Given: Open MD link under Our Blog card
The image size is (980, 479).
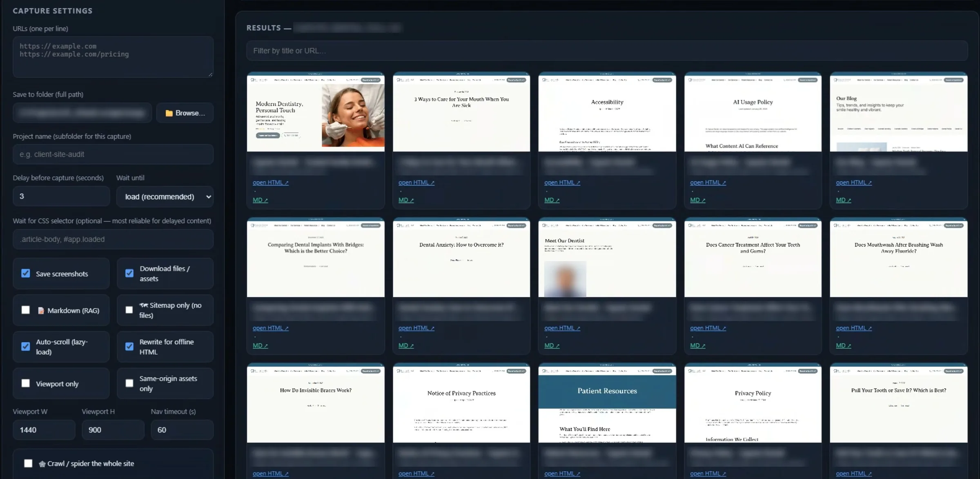Looking at the screenshot, I should pyautogui.click(x=843, y=200).
